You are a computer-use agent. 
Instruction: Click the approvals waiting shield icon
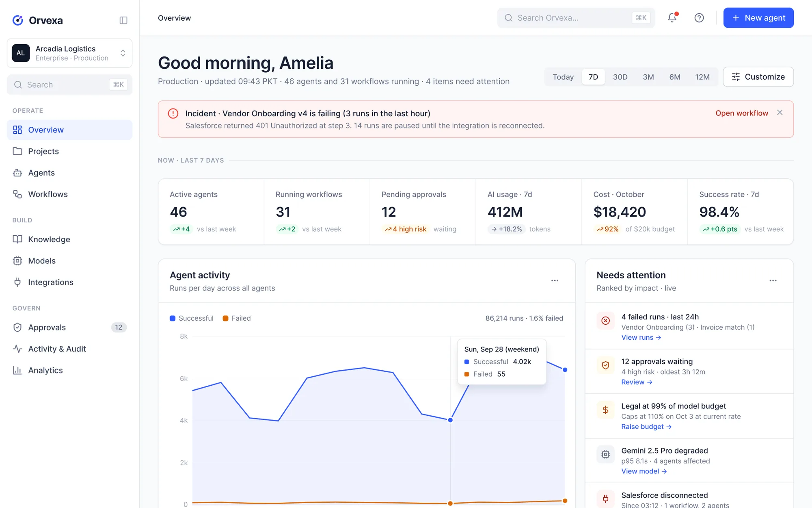[605, 365]
